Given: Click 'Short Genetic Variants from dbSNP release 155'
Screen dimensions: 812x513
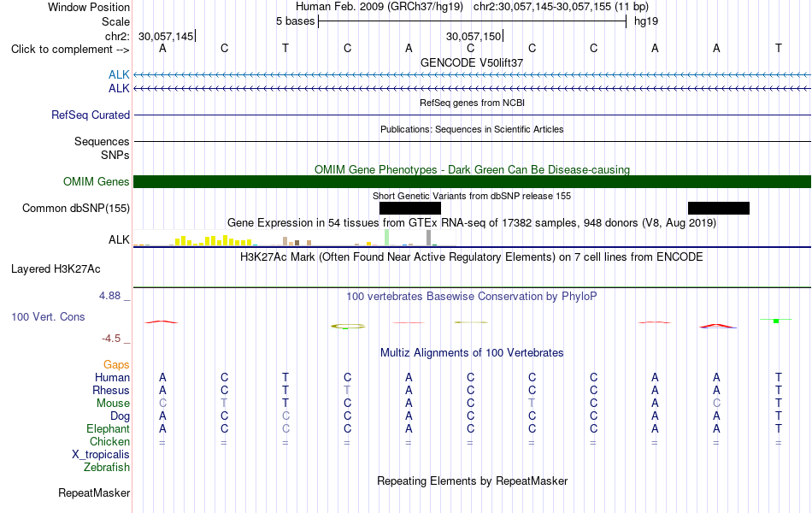Looking at the screenshot, I should tap(472, 196).
